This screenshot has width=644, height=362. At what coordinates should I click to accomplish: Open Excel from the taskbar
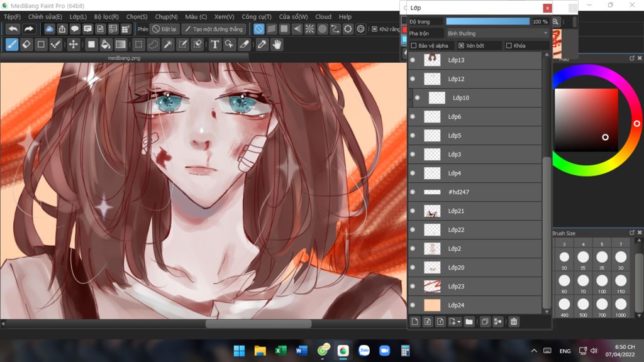point(281,351)
